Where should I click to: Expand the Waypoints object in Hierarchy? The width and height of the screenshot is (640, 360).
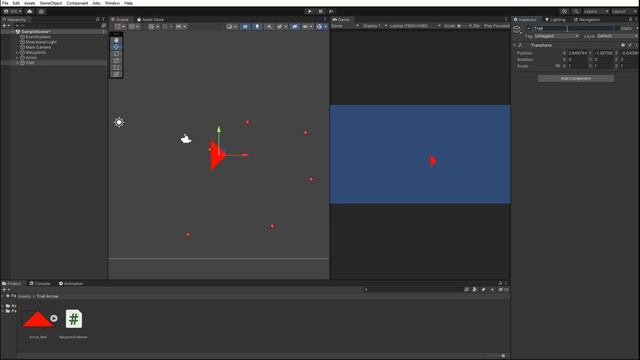(x=17, y=53)
